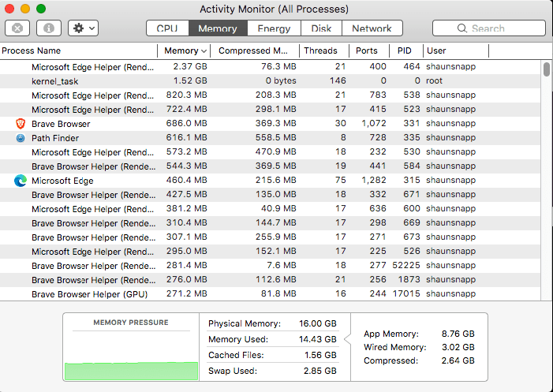Select Brave Helper row with PID 52225
Viewport: 553px width, 392px height.
point(270,266)
